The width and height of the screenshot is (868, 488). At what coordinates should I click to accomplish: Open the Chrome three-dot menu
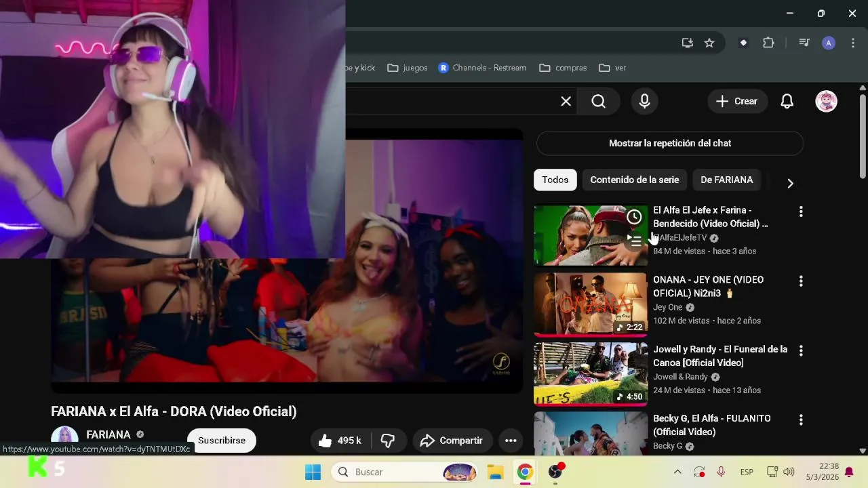853,43
